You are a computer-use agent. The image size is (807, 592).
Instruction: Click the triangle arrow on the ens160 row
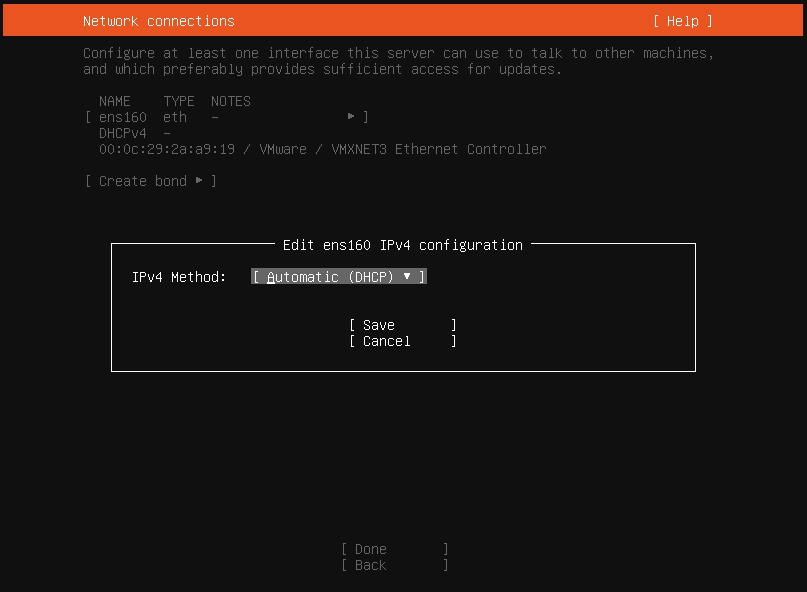pos(351,117)
